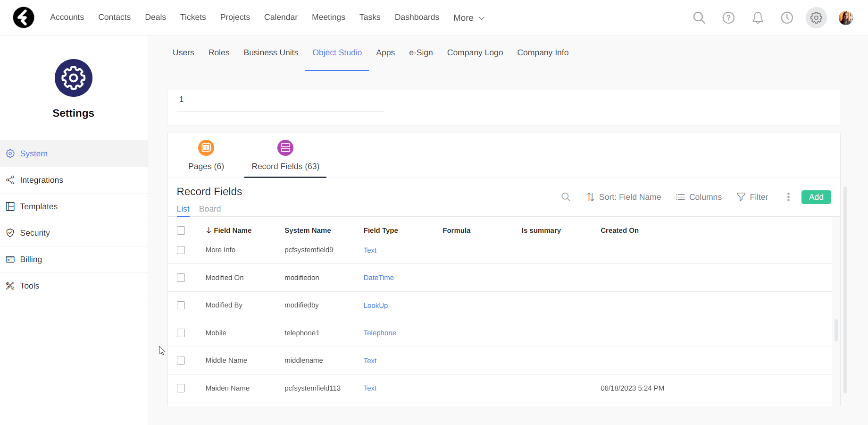Open the Company Info tab

pos(542,52)
